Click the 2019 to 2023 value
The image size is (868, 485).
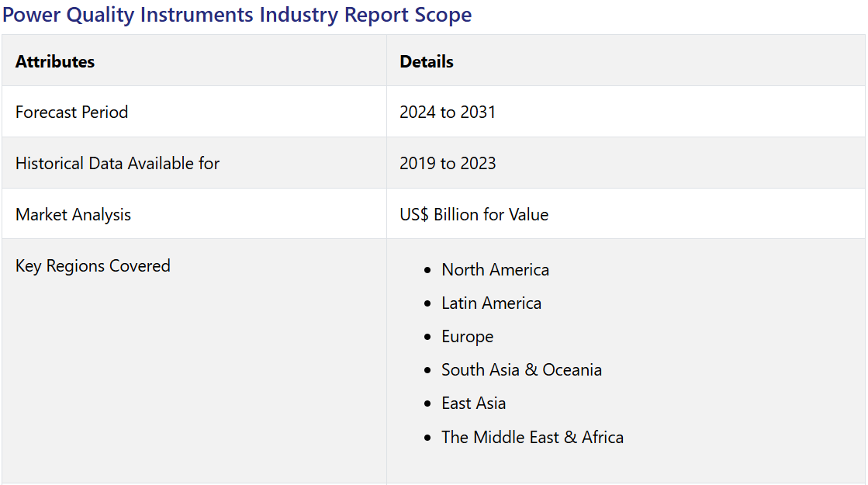pyautogui.click(x=448, y=163)
